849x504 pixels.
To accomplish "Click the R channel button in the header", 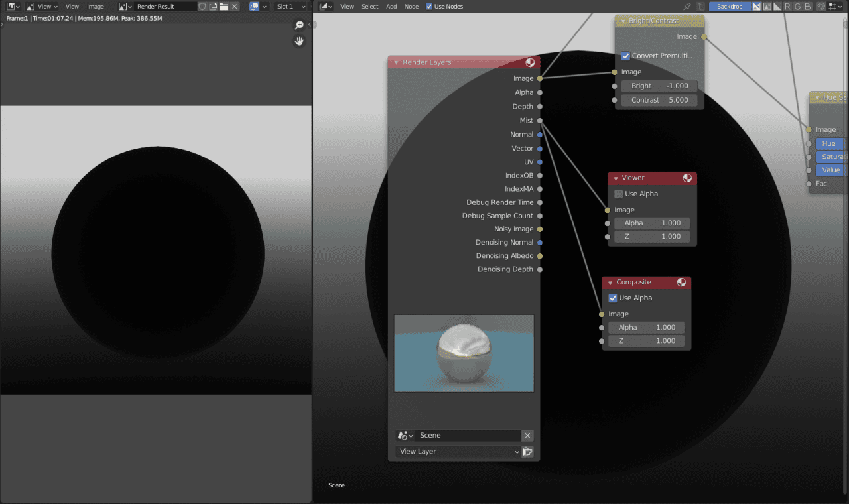I will (788, 6).
